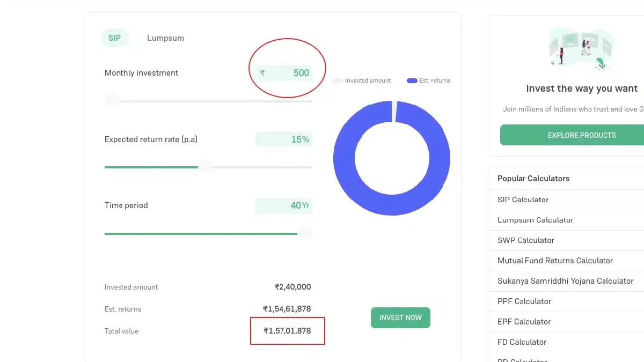Click the Expected return rate slider handle
The width and height of the screenshot is (644, 362).
(x=205, y=167)
